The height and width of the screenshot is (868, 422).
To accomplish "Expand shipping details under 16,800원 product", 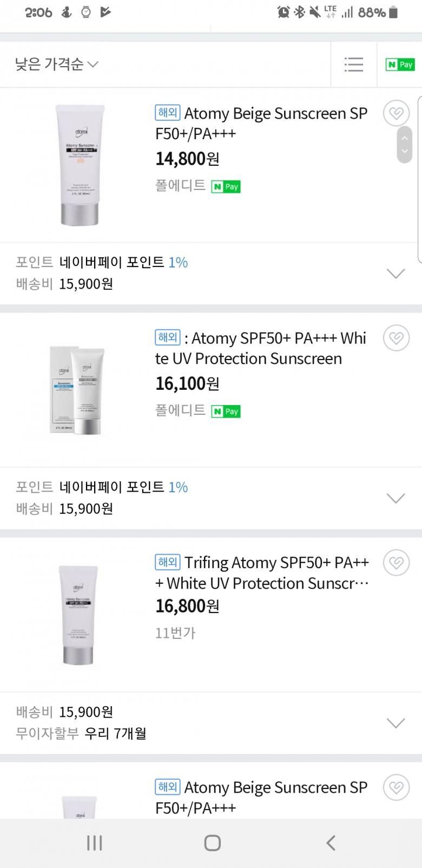I will [x=396, y=723].
